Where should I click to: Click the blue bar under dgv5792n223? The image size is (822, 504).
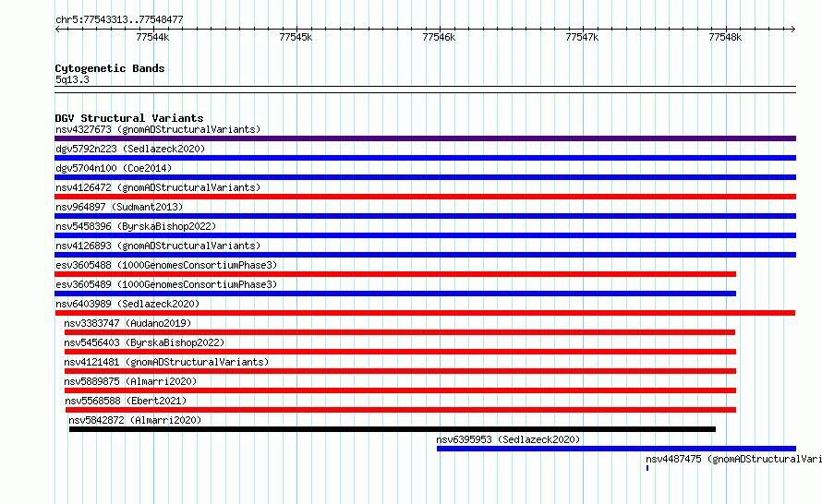pos(425,158)
